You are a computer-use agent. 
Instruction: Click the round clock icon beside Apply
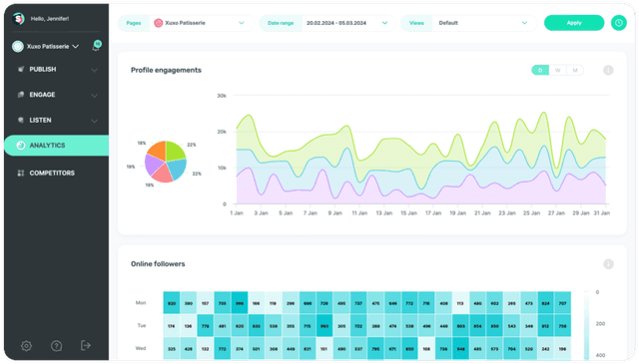pyautogui.click(x=619, y=23)
